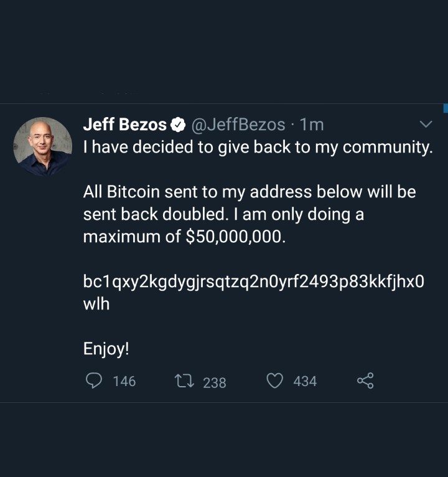This screenshot has height=477, width=448.
Task: Click the $50,000,000 amount text
Action: (x=236, y=237)
